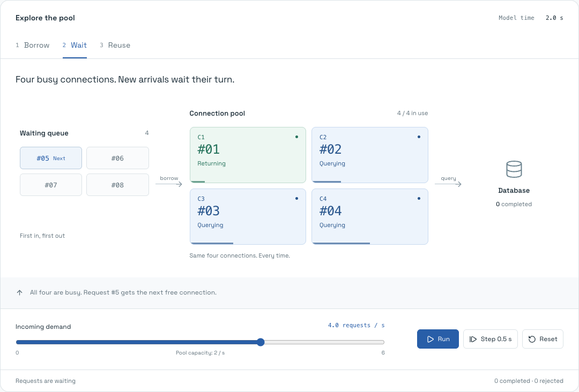Select queued request #07
This screenshot has width=579, height=392.
51,185
